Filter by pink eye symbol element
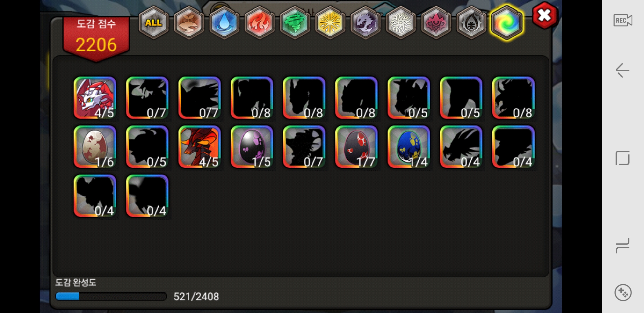Viewport: 644px width, 313px height. tap(436, 23)
